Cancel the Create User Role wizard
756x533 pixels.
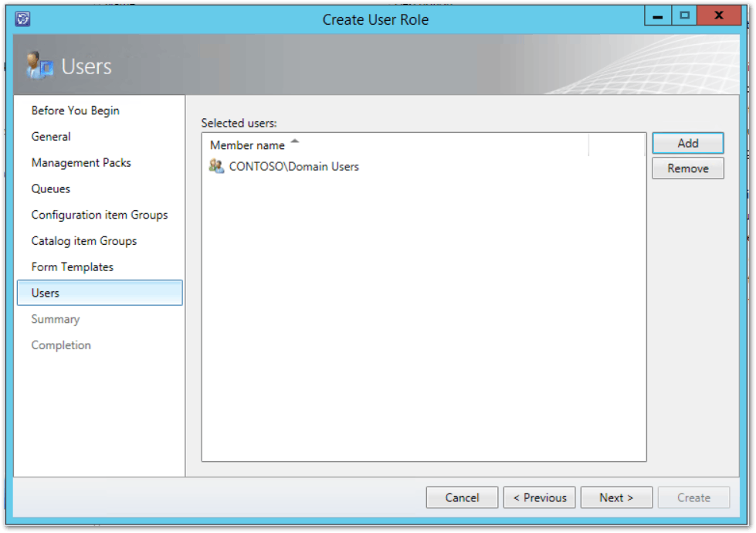(x=462, y=497)
